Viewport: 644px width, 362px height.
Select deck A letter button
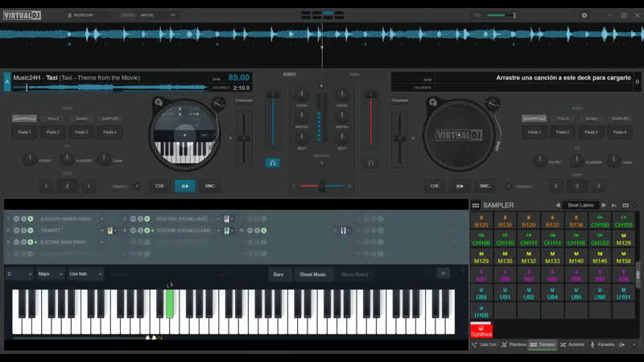[x=7, y=82]
